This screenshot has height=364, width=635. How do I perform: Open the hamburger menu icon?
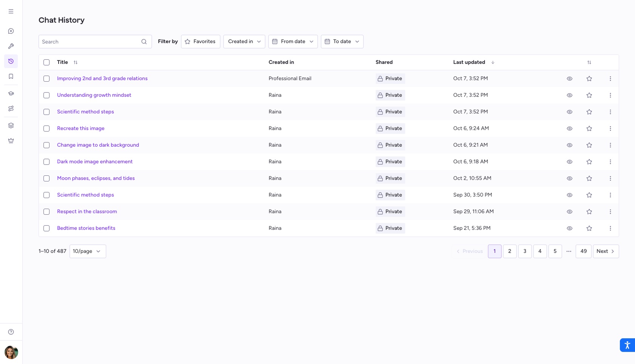[x=11, y=11]
